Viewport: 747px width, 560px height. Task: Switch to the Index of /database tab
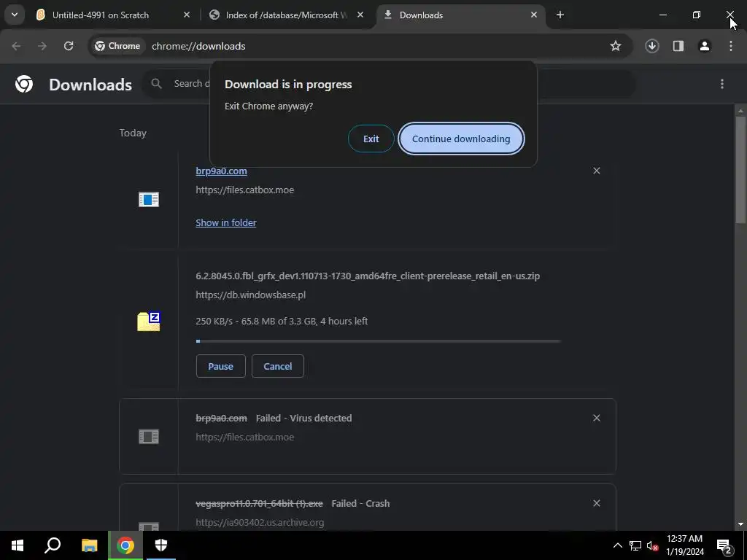286,15
